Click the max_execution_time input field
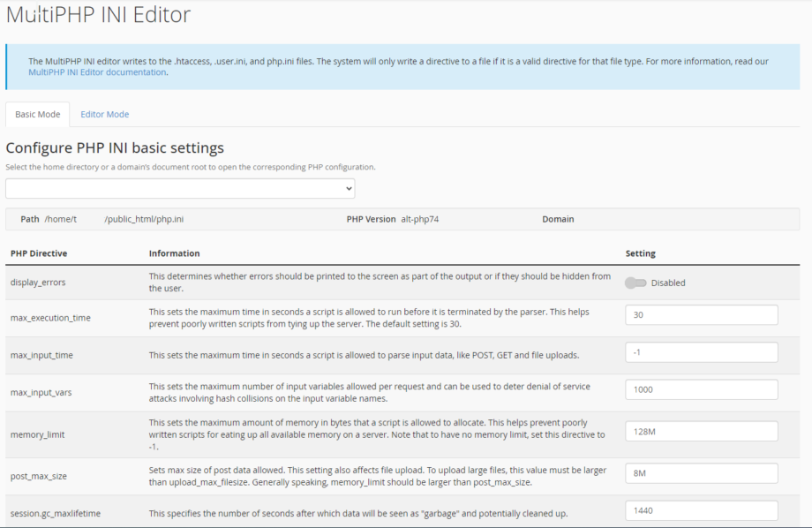 [x=701, y=314]
